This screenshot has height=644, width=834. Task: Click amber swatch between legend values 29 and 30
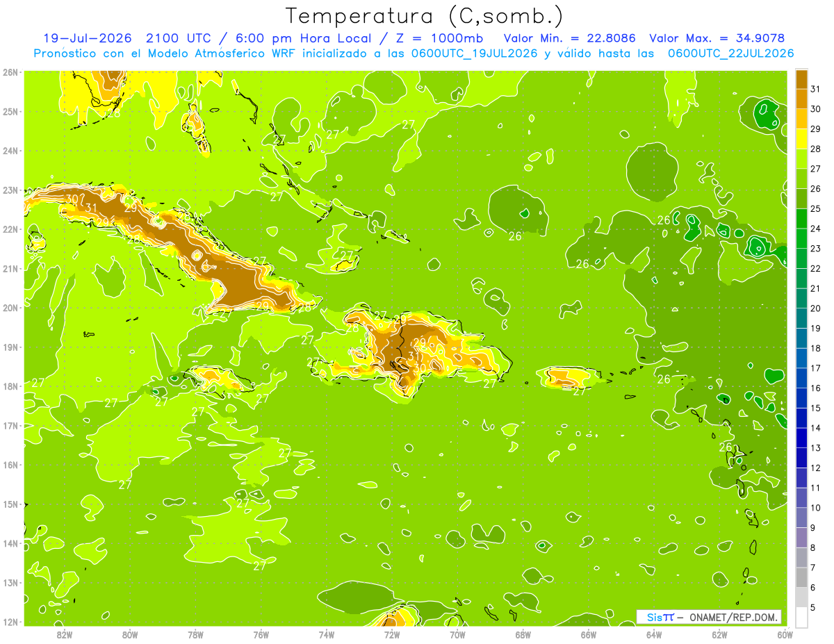tap(801, 119)
